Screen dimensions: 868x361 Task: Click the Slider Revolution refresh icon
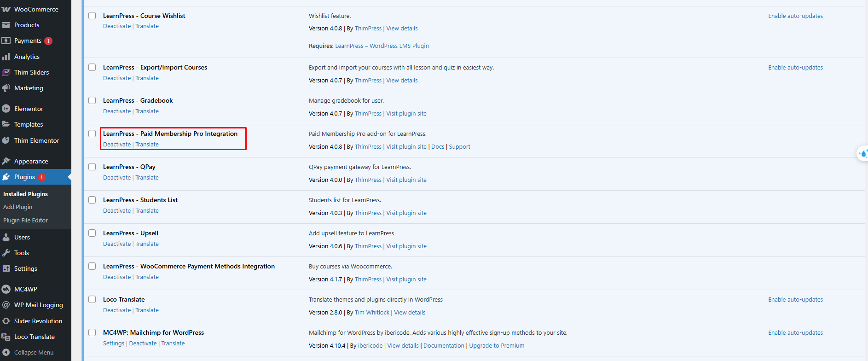pos(6,321)
